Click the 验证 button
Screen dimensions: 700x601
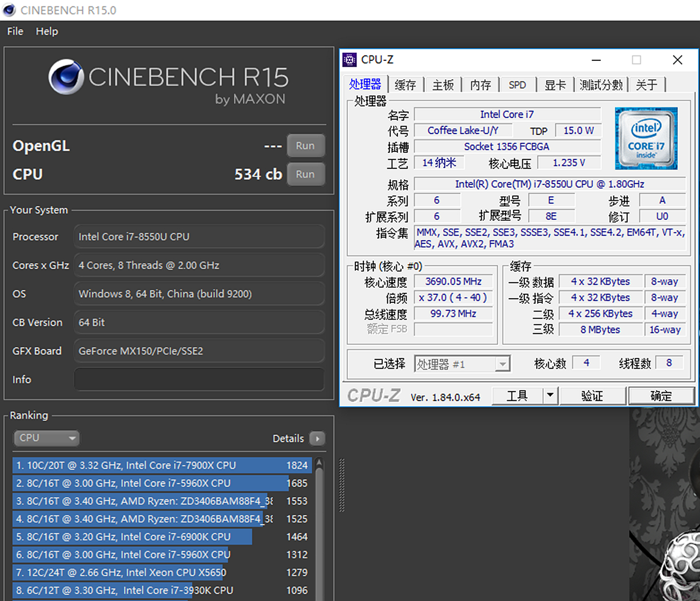[592, 396]
